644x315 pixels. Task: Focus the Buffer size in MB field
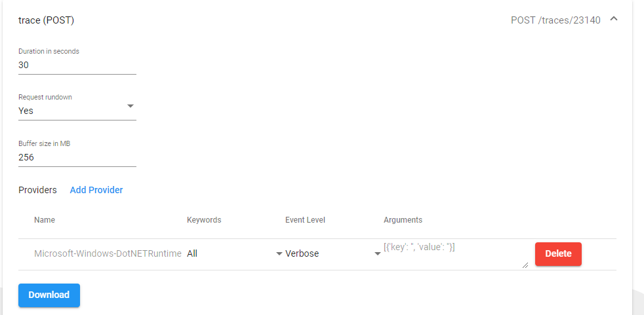[77, 157]
